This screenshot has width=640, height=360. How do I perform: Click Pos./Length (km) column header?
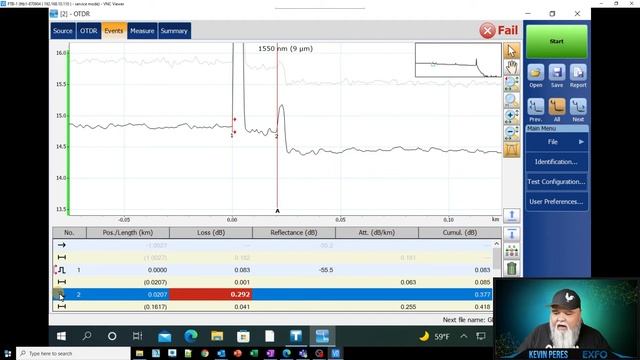click(128, 233)
